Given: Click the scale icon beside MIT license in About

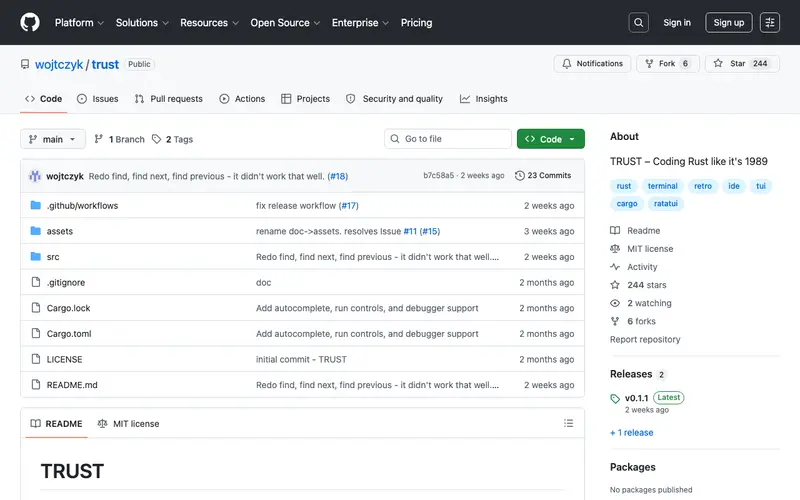Looking at the screenshot, I should coord(615,248).
